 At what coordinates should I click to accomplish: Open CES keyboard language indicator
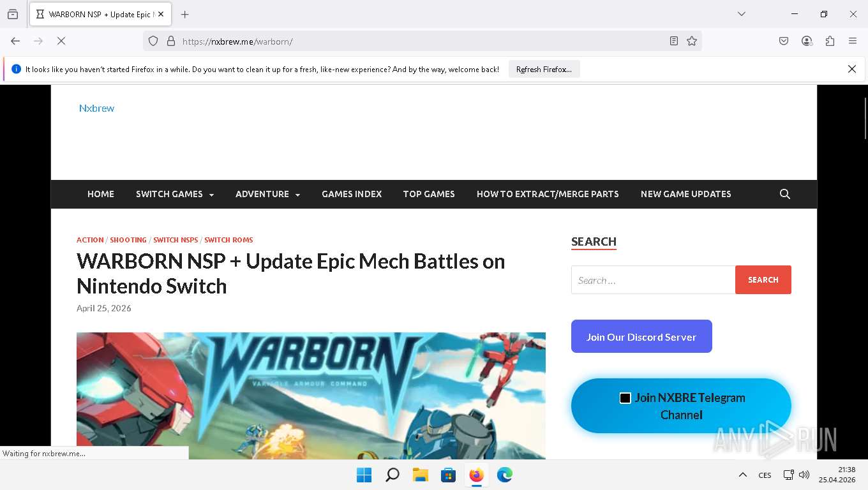765,475
